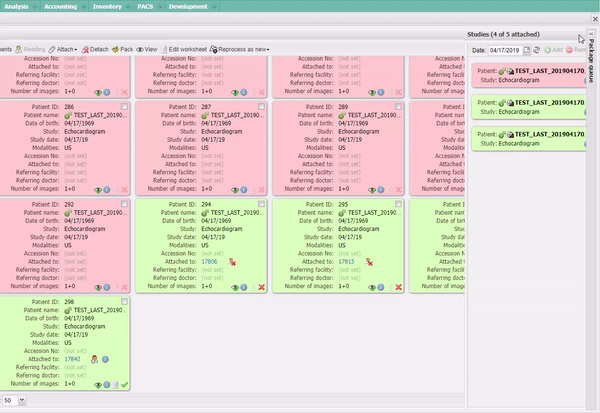Click detach person icon next to 17806

[232, 262]
